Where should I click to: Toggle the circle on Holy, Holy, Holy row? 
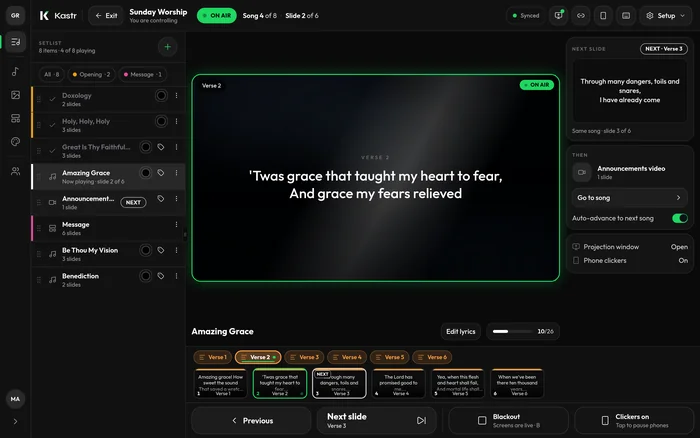pos(161,121)
